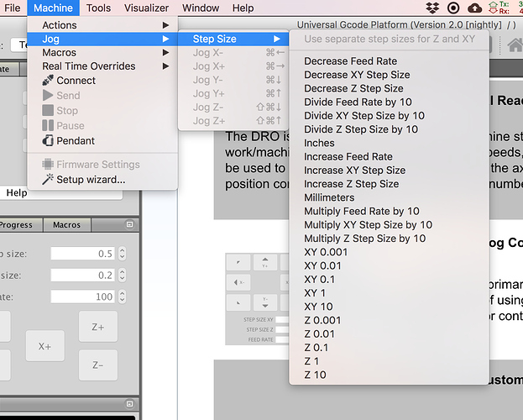Click the feed rate 100 field

click(x=83, y=297)
